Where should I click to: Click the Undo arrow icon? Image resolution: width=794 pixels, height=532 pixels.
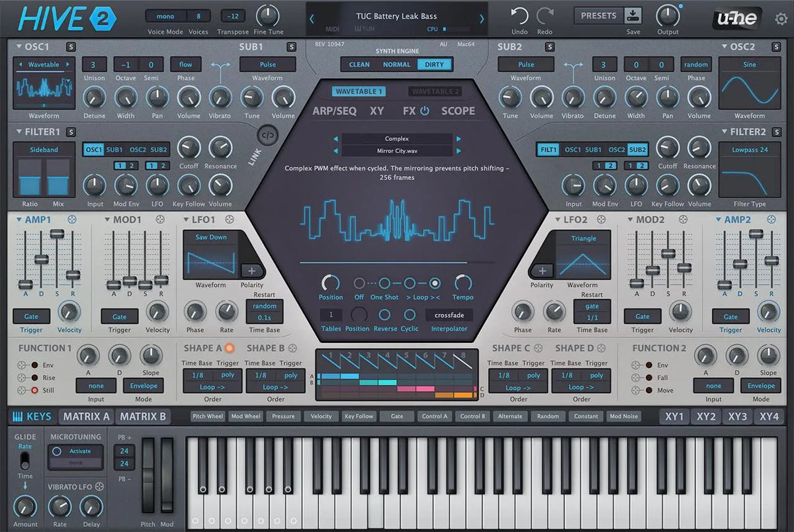(519, 16)
